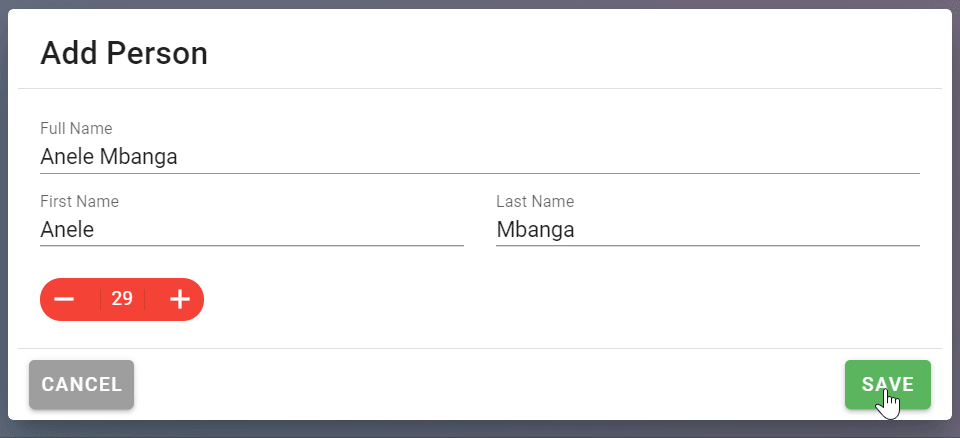The width and height of the screenshot is (960, 438).
Task: Place cursor on the word Anele in Full Name
Action: [67, 157]
